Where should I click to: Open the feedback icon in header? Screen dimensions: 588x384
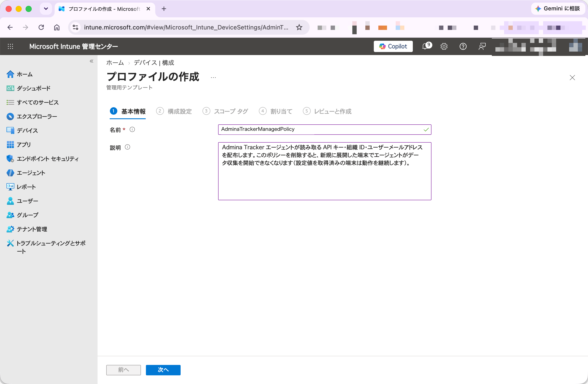click(482, 46)
